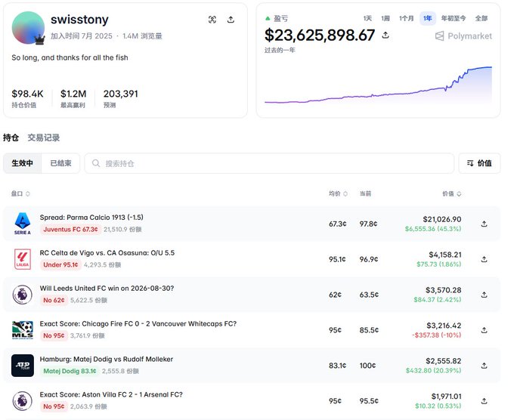Viewport: 514px width, 420px height.
Task: Share the Leeds United position
Action: click(484, 295)
